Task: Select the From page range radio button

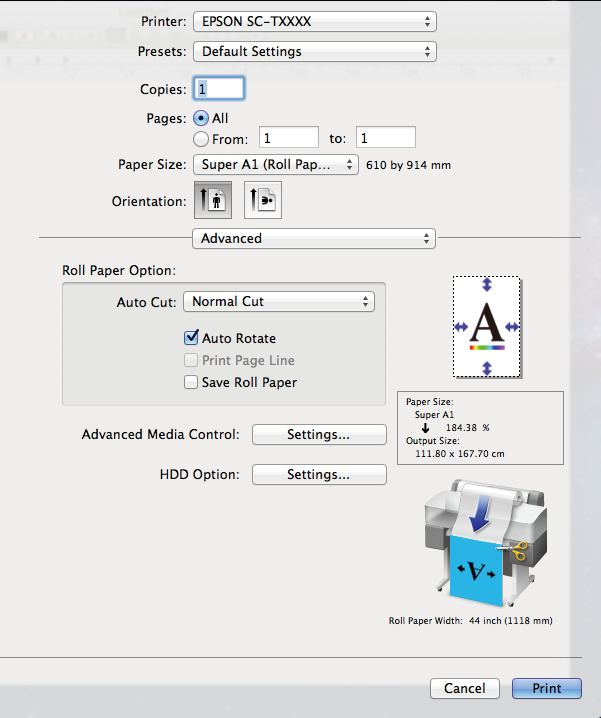Action: coord(201,139)
